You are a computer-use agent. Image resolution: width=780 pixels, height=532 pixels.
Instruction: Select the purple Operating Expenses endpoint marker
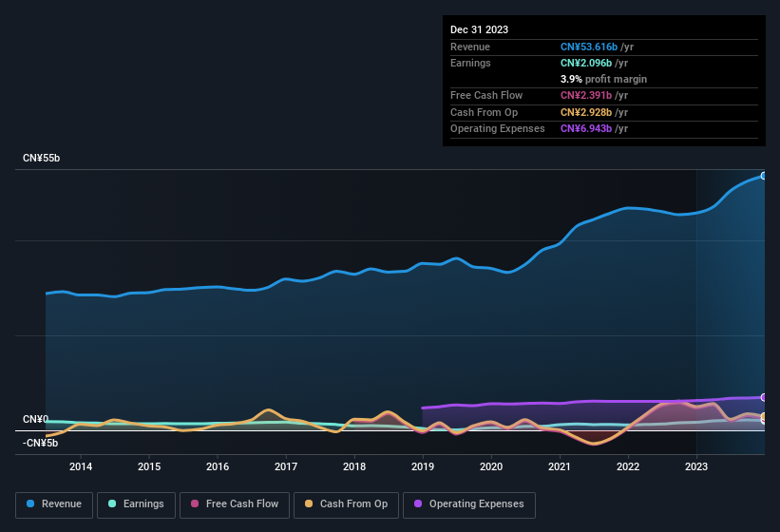763,397
